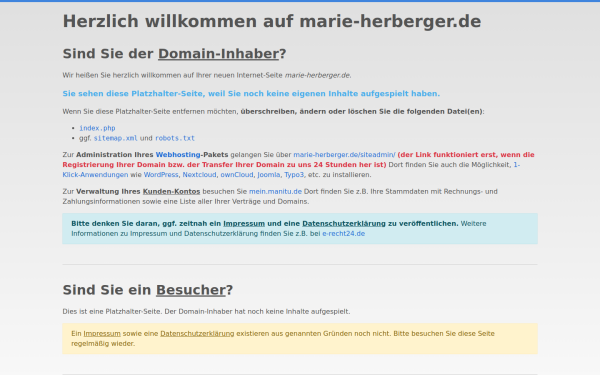Click Impressum in the yellow notice box
Viewport: 600px width, 375px height.
102,333
